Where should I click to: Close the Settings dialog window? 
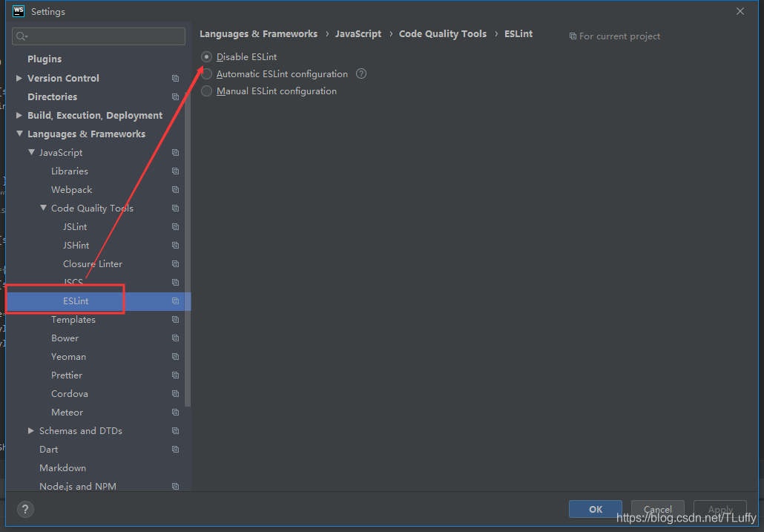(740, 11)
